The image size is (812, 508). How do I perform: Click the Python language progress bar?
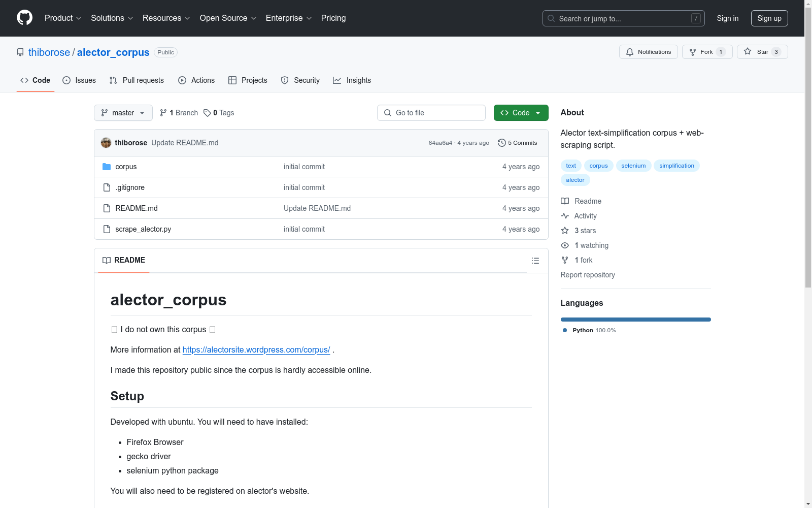636,320
